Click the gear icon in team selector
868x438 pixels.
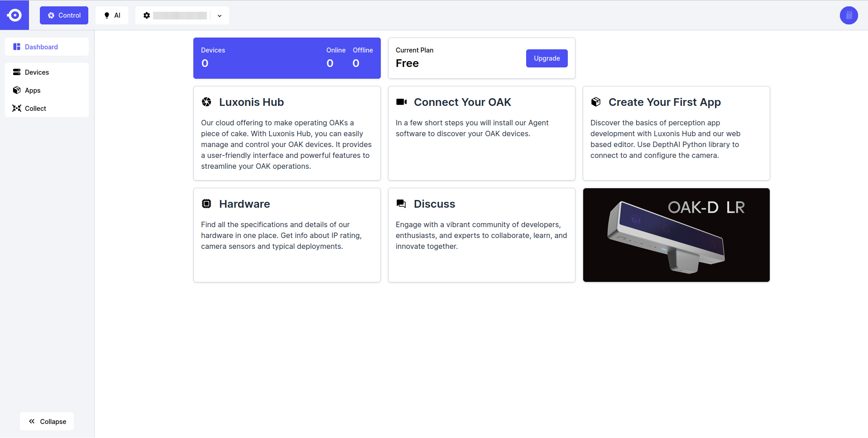[146, 15]
